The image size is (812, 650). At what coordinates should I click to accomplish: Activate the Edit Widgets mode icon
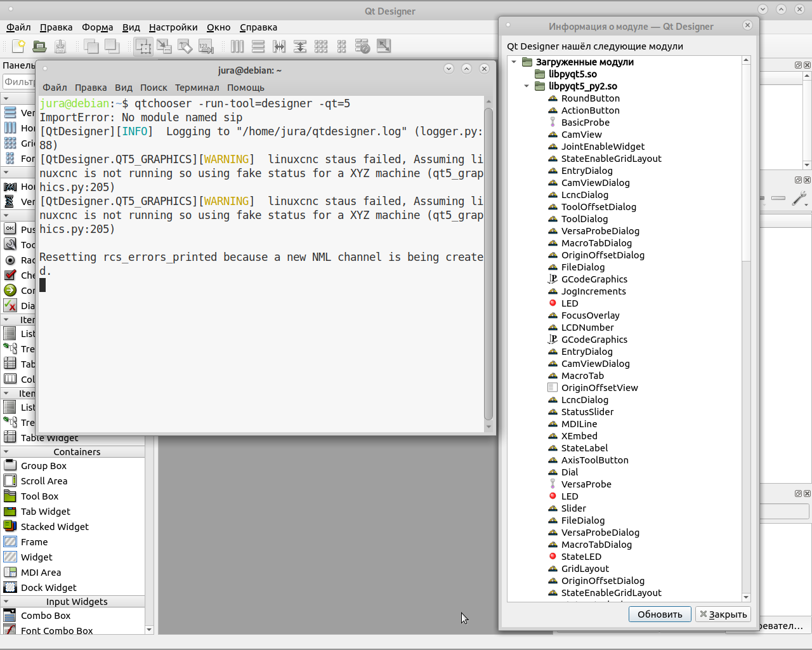[x=143, y=46]
